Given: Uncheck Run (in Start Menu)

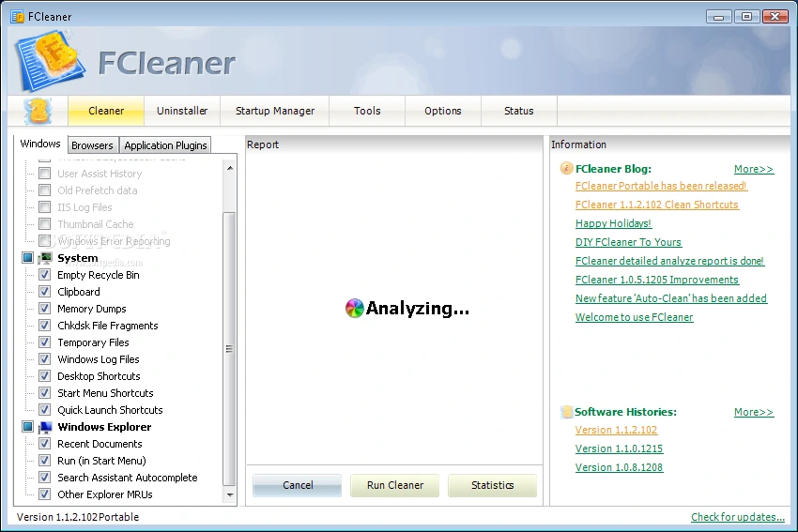Looking at the screenshot, I should pos(45,461).
